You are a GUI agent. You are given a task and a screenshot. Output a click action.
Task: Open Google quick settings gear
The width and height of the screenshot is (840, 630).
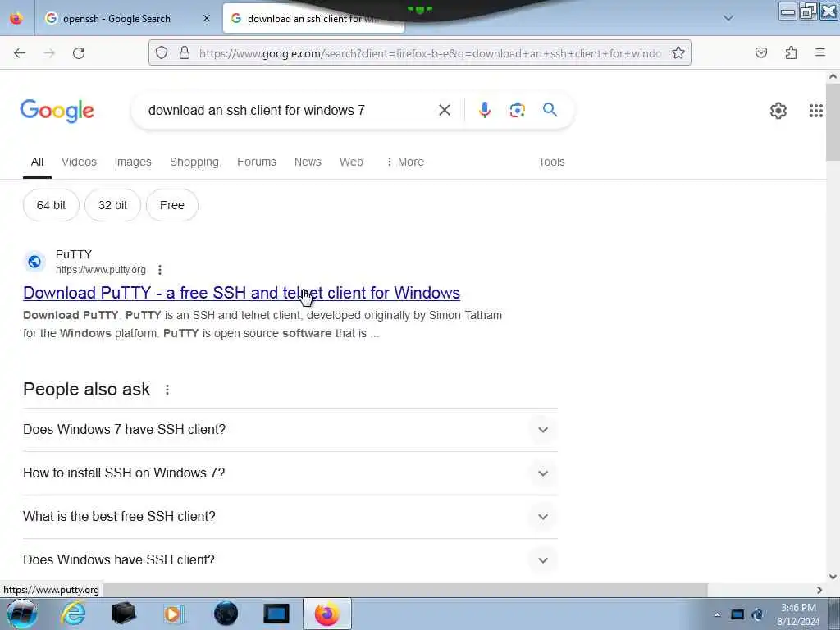point(778,111)
